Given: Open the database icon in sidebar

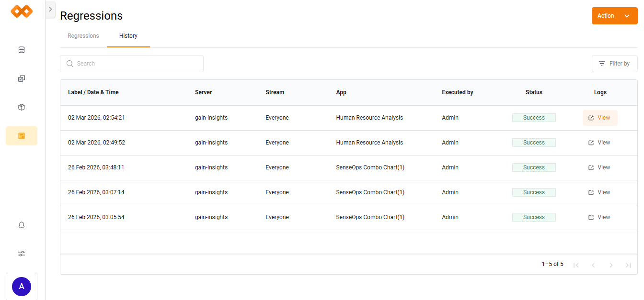Looking at the screenshot, I should [x=22, y=50].
